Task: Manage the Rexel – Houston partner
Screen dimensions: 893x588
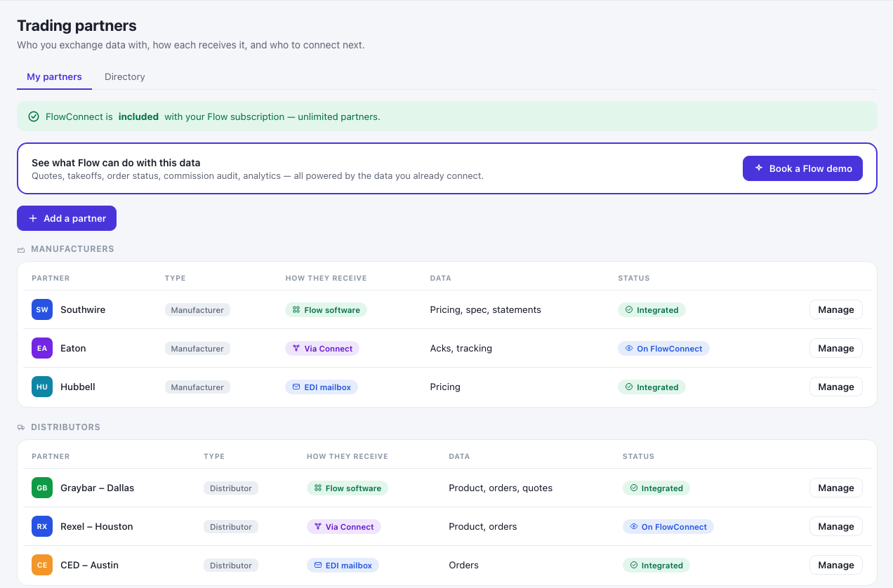Action: pos(835,526)
